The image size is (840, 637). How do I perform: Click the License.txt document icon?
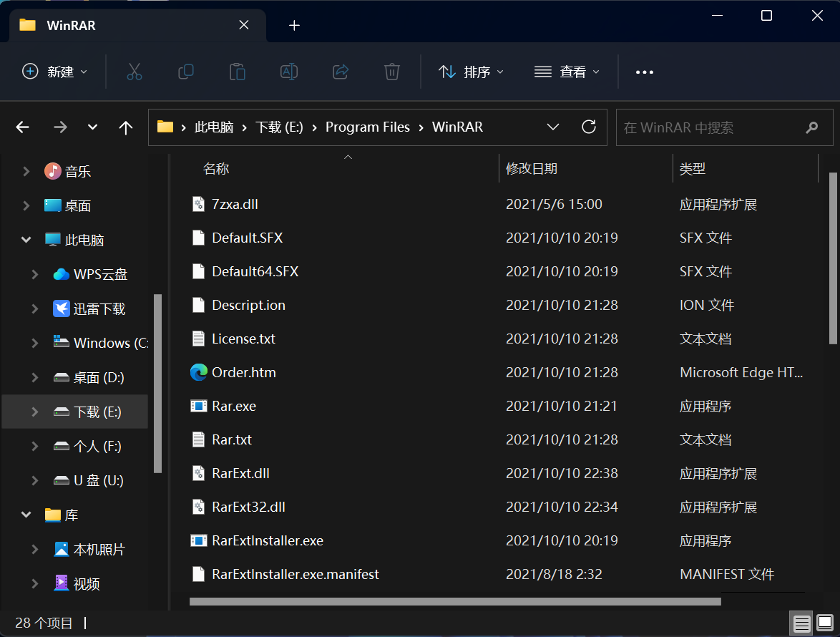click(199, 339)
